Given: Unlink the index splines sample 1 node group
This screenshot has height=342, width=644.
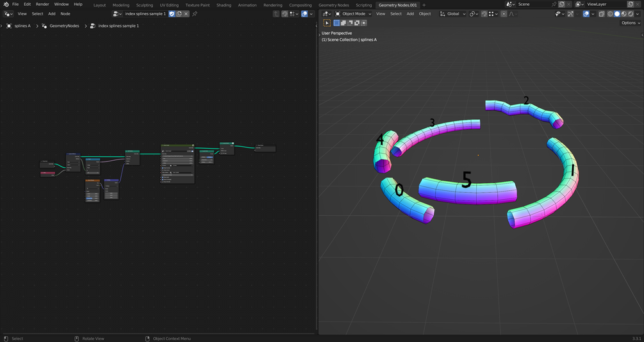Looking at the screenshot, I should (x=186, y=14).
